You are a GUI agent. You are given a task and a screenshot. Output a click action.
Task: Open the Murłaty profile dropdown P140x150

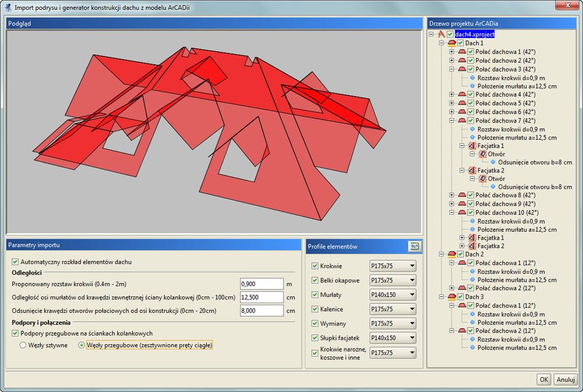click(393, 295)
